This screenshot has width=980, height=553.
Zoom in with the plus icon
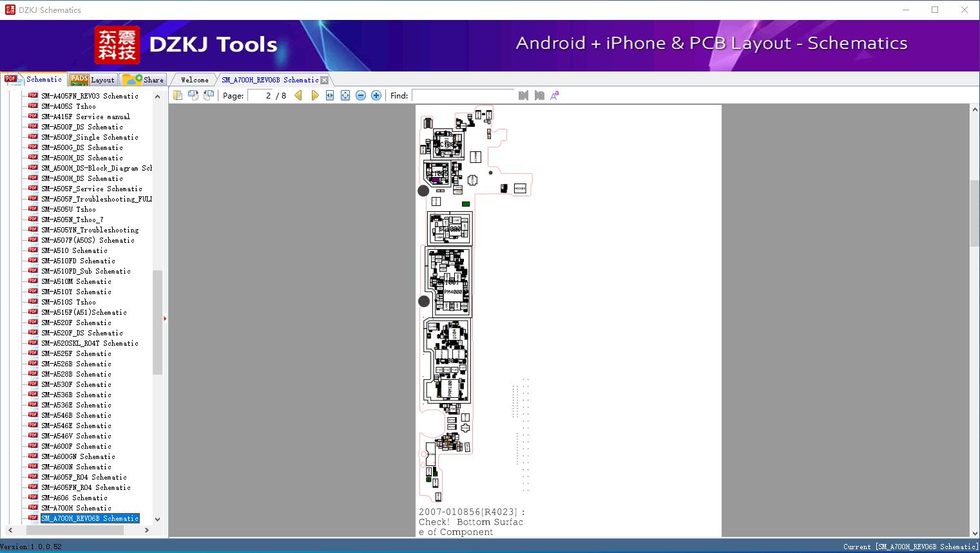376,95
